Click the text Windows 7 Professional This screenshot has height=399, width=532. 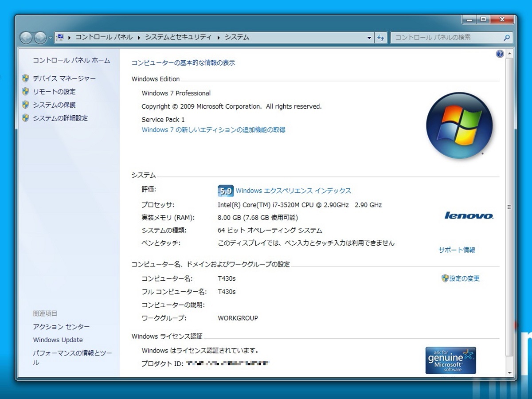pos(176,93)
